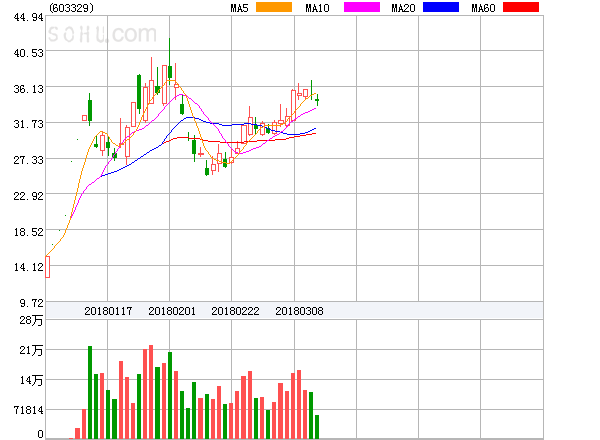
Task: Click the 18.52 price axis label
Action: point(28,232)
